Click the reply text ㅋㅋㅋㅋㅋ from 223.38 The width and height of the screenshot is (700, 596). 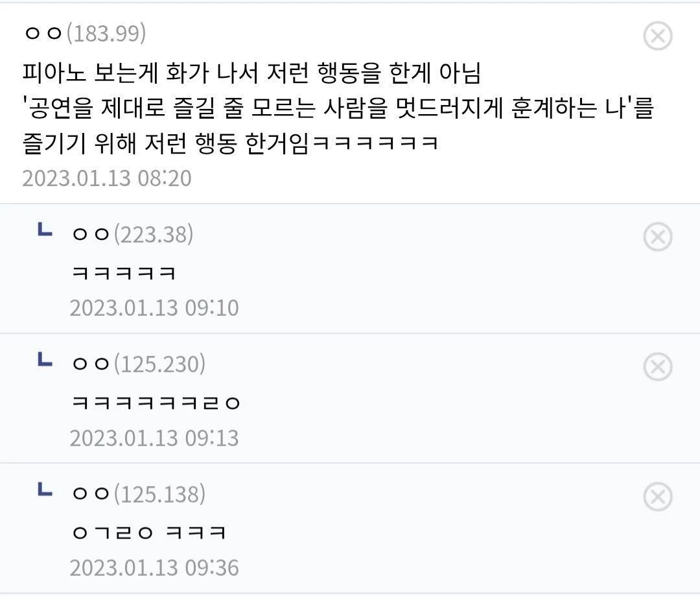pos(124,272)
